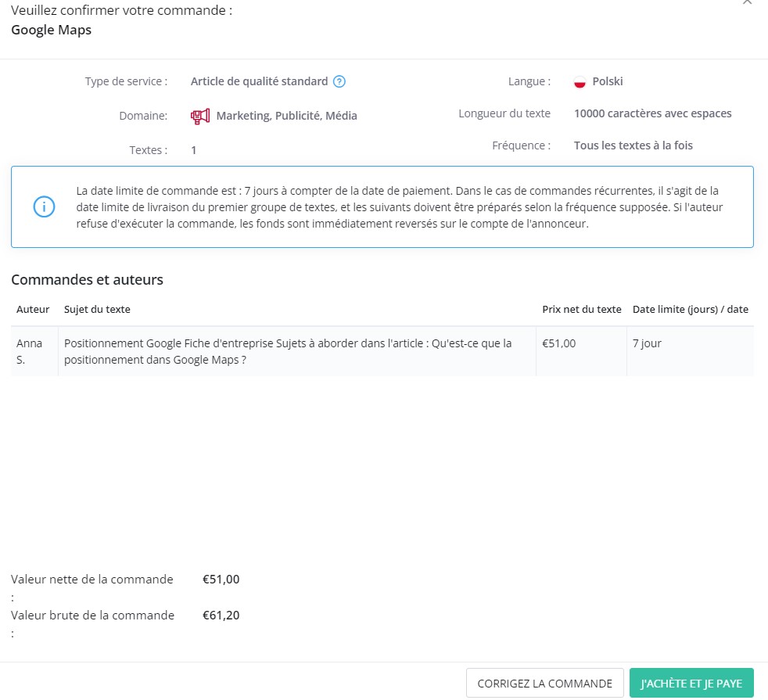This screenshot has width=768, height=700.
Task: Click the Polish flag icon
Action: coord(580,82)
